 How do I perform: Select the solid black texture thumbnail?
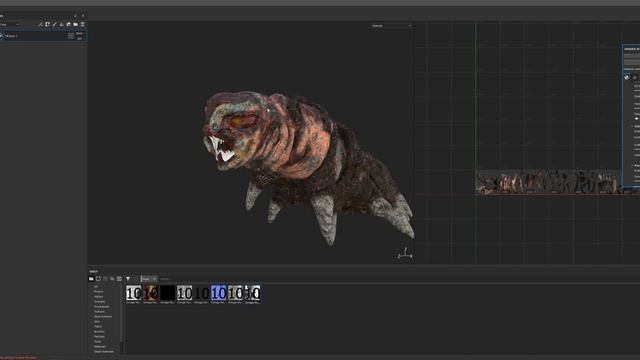[x=167, y=293]
